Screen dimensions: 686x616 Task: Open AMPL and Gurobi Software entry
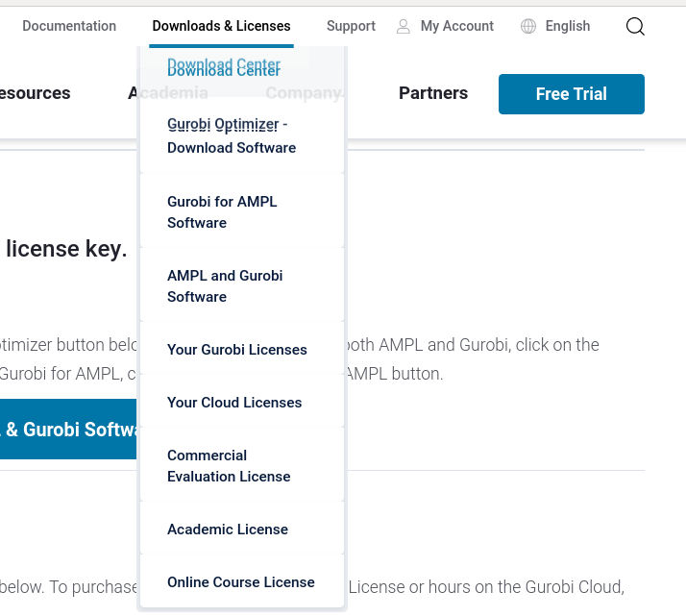pyautogui.click(x=225, y=286)
